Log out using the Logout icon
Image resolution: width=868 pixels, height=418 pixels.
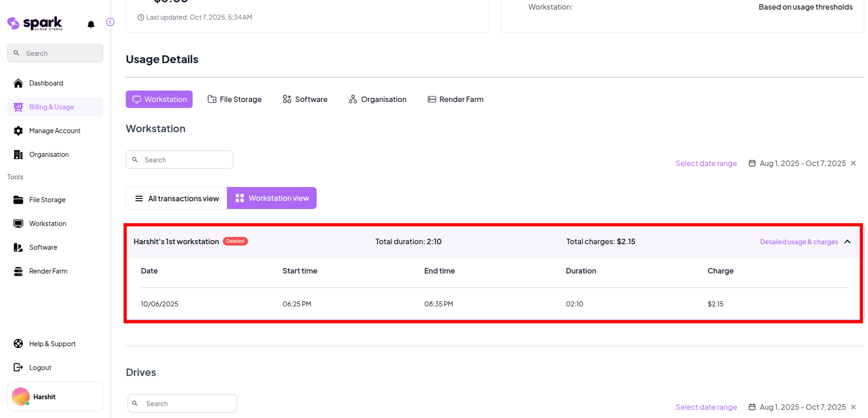pyautogui.click(x=18, y=367)
